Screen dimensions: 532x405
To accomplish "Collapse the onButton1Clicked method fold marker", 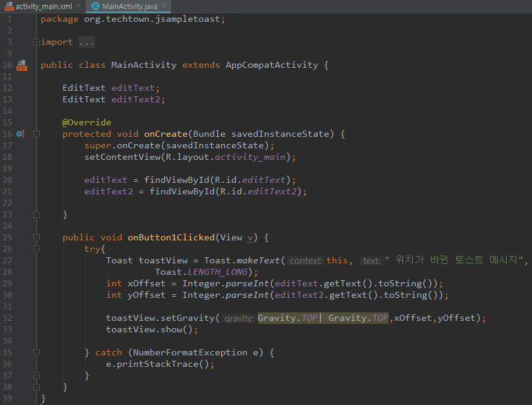I will [x=37, y=237].
